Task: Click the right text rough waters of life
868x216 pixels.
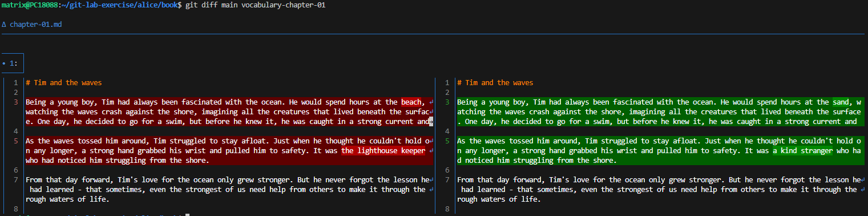Action: tap(499, 199)
